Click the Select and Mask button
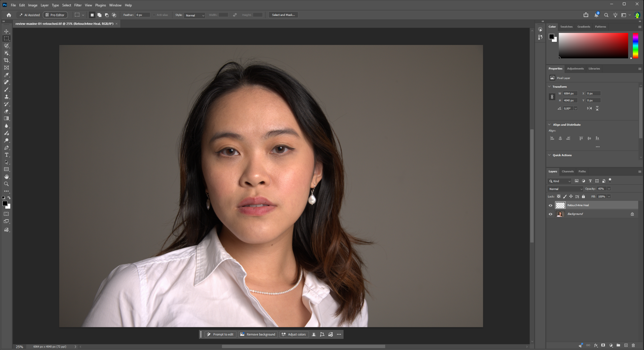This screenshot has height=350, width=644. (x=283, y=15)
